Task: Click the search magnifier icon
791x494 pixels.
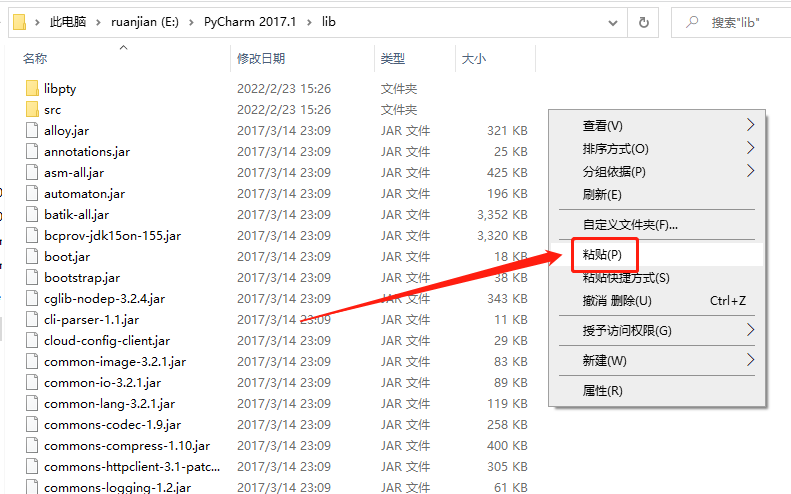Action: (x=693, y=22)
